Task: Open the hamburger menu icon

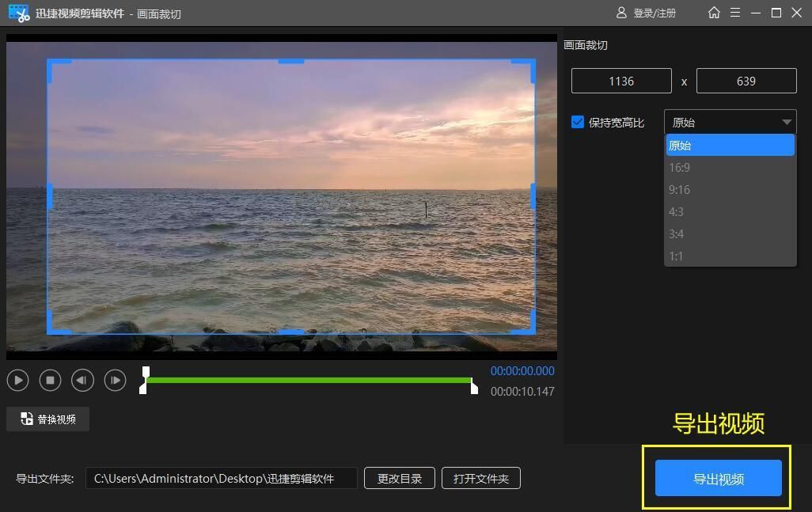Action: 736,13
